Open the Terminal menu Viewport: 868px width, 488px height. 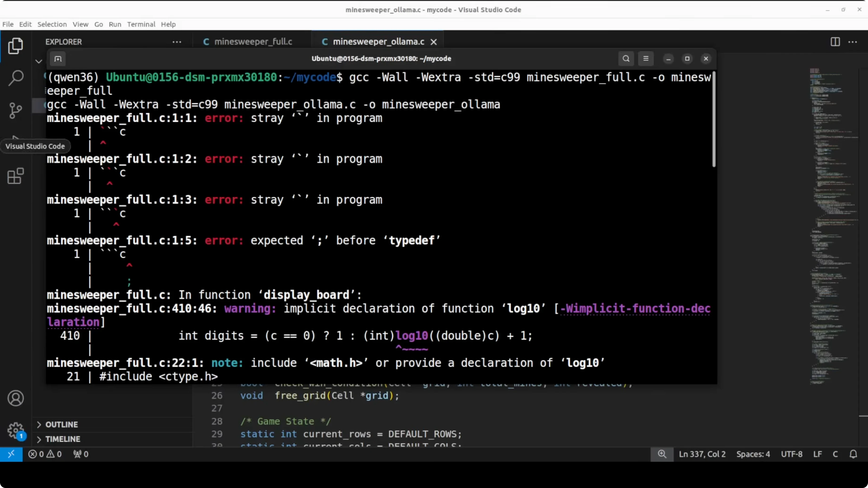(141, 24)
